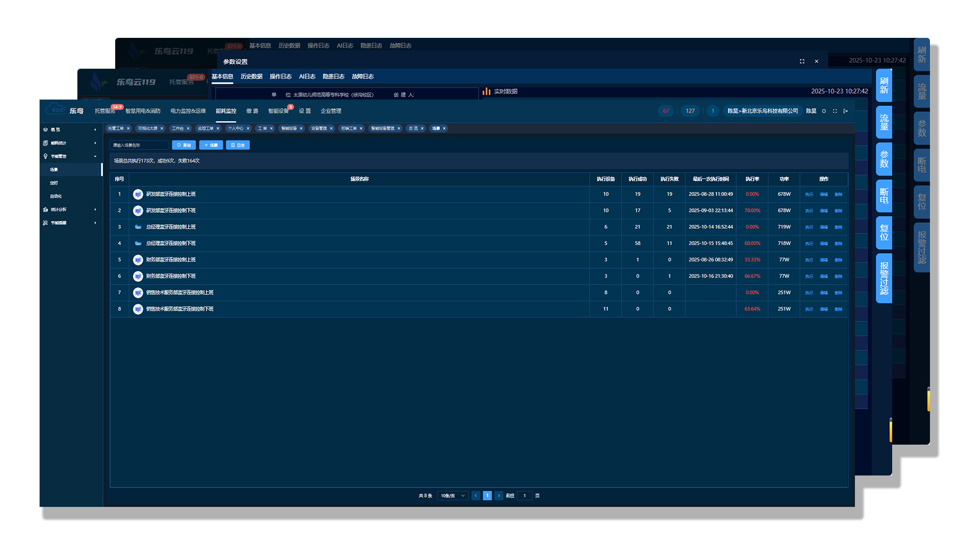Image resolution: width=980 pixels, height=550 pixels.
Task: Expand the 统计分析 sidebar menu
Action: [x=70, y=210]
